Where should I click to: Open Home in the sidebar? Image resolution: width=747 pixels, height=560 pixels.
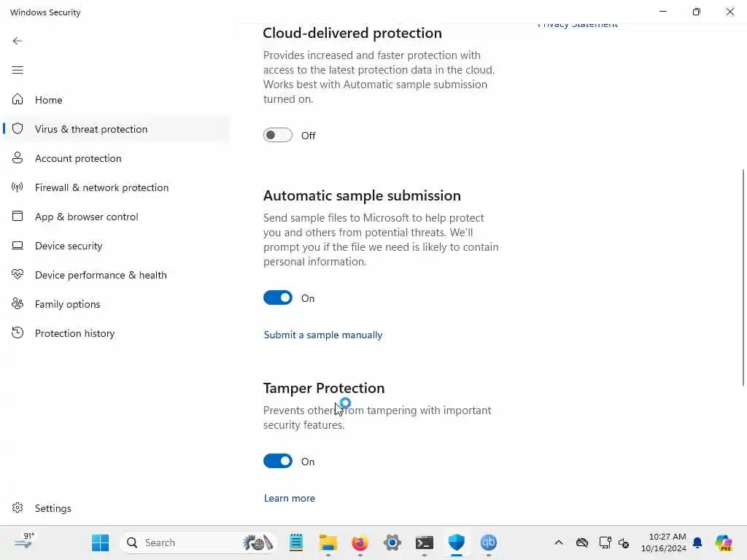pyautogui.click(x=117, y=99)
